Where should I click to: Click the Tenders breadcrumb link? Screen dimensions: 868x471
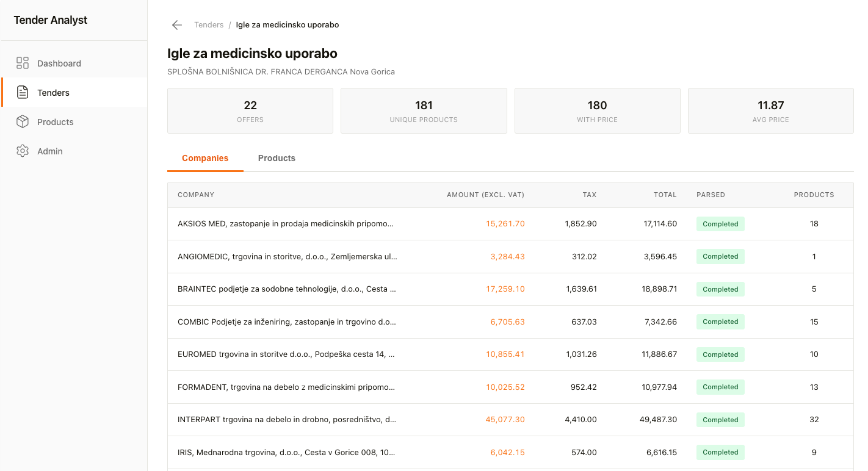click(209, 25)
